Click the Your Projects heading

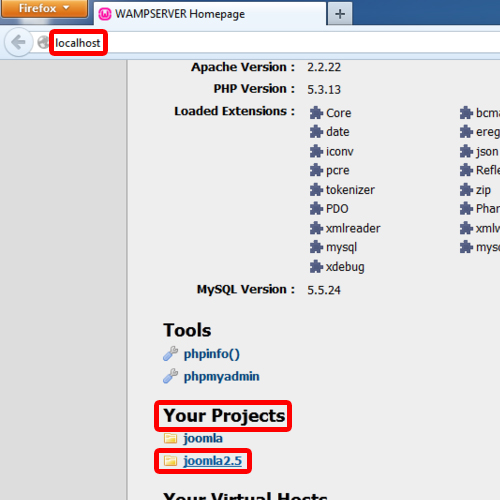click(224, 416)
